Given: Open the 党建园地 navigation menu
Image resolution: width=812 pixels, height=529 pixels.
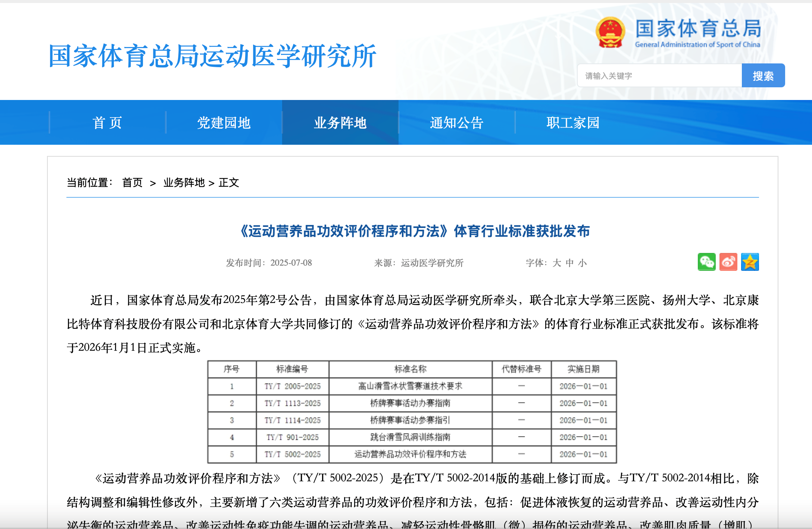Looking at the screenshot, I should (224, 122).
